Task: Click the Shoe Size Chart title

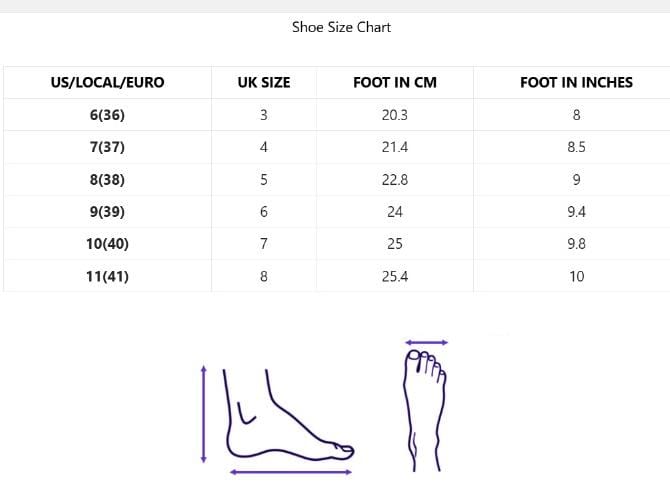Action: [341, 27]
